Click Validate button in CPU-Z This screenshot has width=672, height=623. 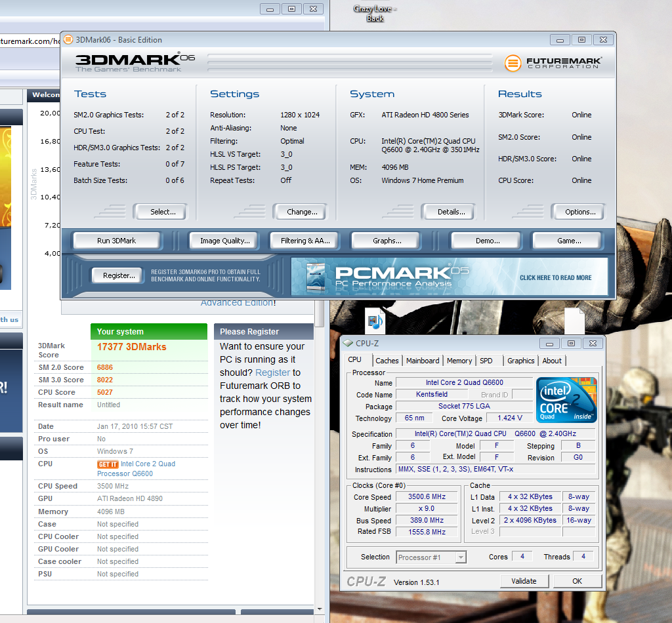524,581
